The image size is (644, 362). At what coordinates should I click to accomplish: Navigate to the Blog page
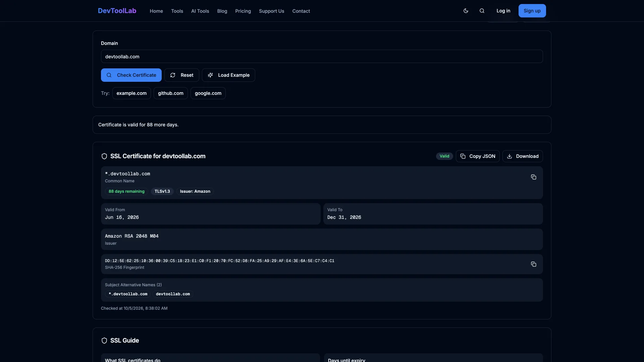point(222,11)
